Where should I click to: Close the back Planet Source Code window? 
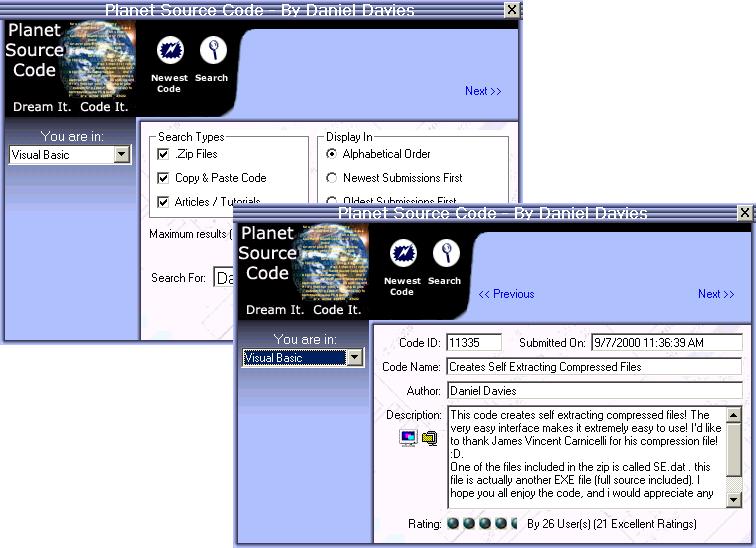512,10
